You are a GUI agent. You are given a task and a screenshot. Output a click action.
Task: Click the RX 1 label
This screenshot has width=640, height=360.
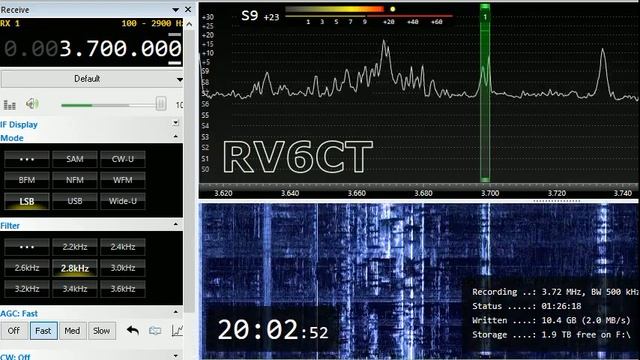pyautogui.click(x=10, y=23)
